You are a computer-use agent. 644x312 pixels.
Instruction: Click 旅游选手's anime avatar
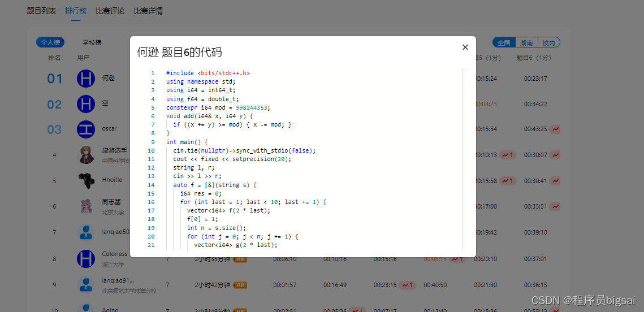(x=86, y=155)
